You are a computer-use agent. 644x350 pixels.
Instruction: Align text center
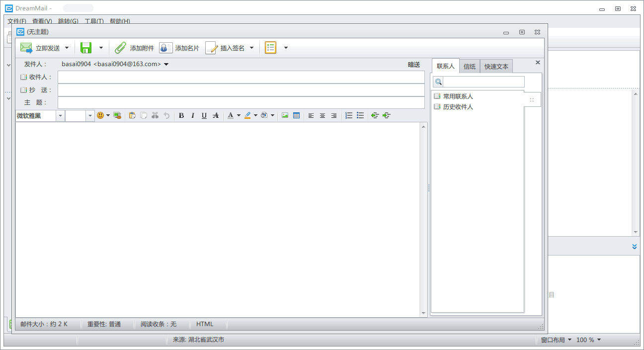click(322, 115)
